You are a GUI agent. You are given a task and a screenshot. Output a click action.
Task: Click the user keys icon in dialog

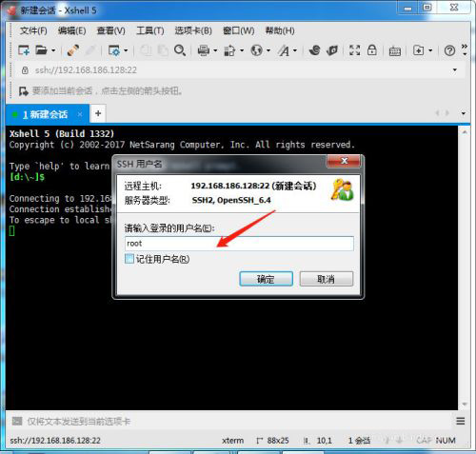tap(342, 189)
